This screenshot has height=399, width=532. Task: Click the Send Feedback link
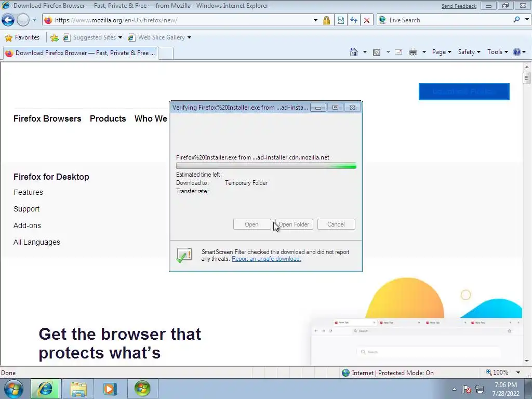click(459, 6)
